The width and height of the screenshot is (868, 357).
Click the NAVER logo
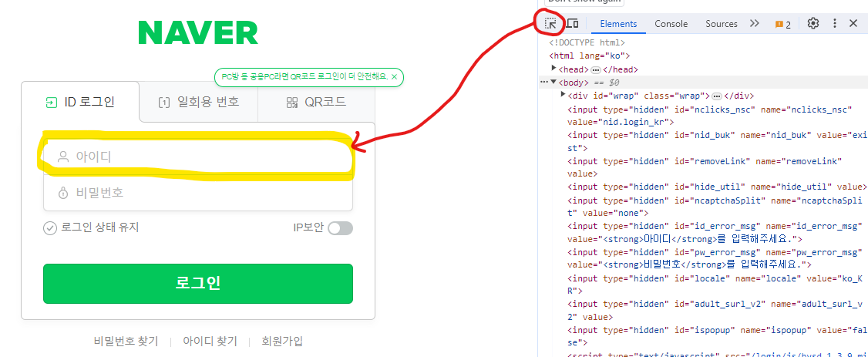coord(198,32)
